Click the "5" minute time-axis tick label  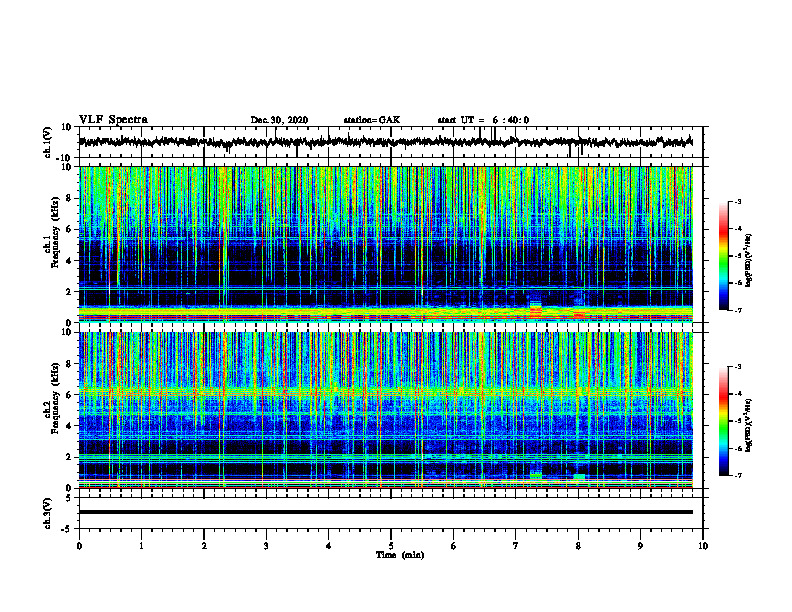pos(391,546)
